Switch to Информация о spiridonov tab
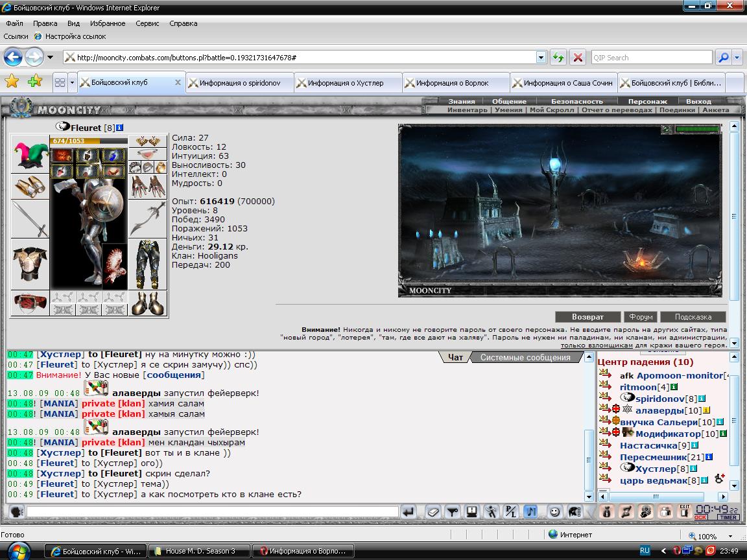 (240, 83)
